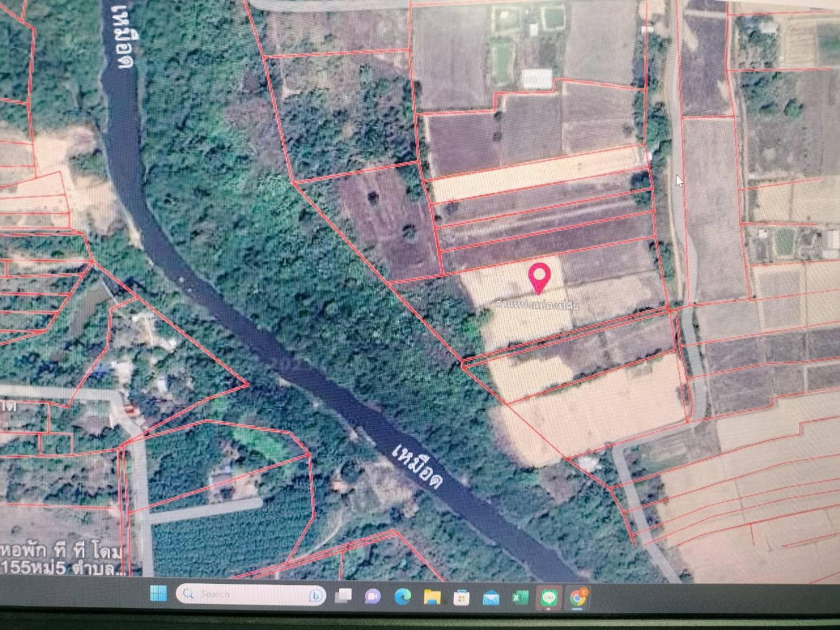840x630 pixels.
Task: Open Microsoft Edge from the taskbar
Action: click(403, 596)
